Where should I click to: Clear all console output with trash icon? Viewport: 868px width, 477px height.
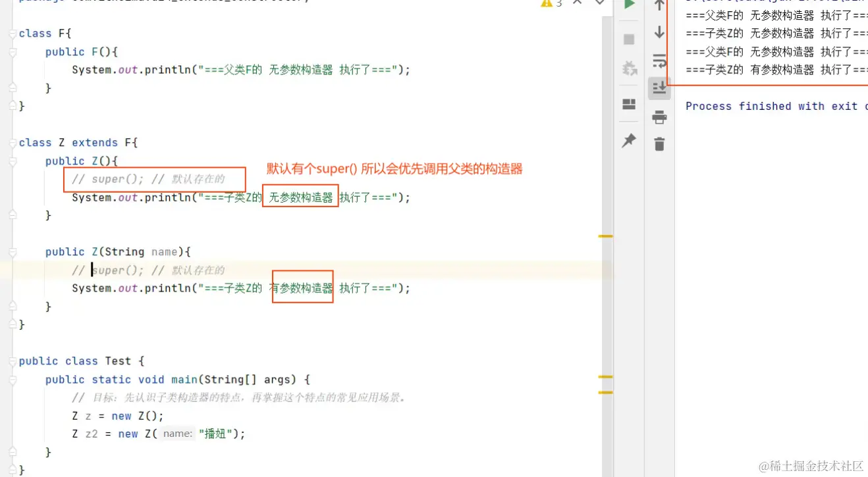pos(659,143)
